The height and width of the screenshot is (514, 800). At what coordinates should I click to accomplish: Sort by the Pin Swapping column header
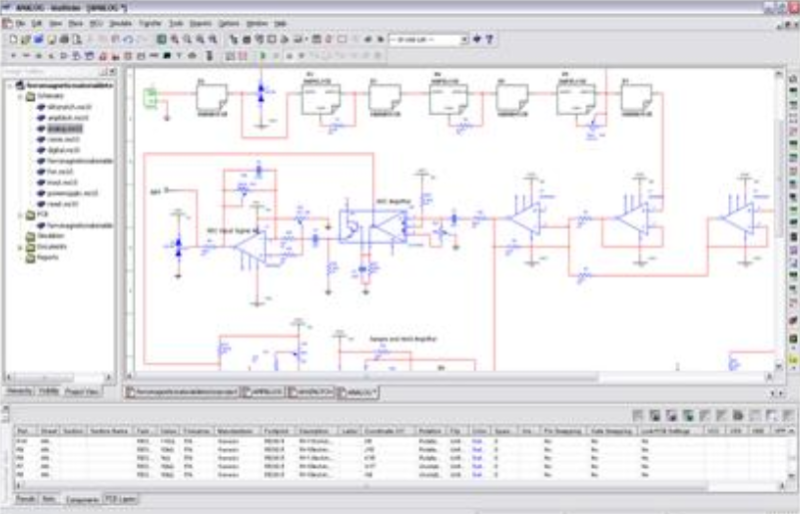click(563, 431)
